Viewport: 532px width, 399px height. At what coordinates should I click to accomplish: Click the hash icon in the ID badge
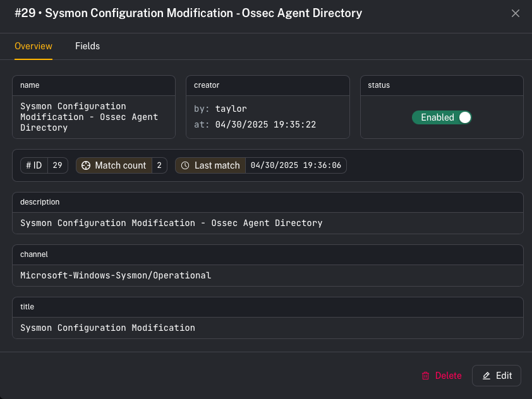[x=28, y=165]
